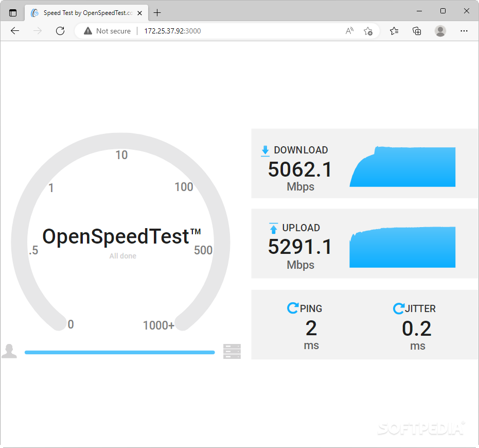Click the address bar URL
479x448 pixels.
pyautogui.click(x=172, y=31)
